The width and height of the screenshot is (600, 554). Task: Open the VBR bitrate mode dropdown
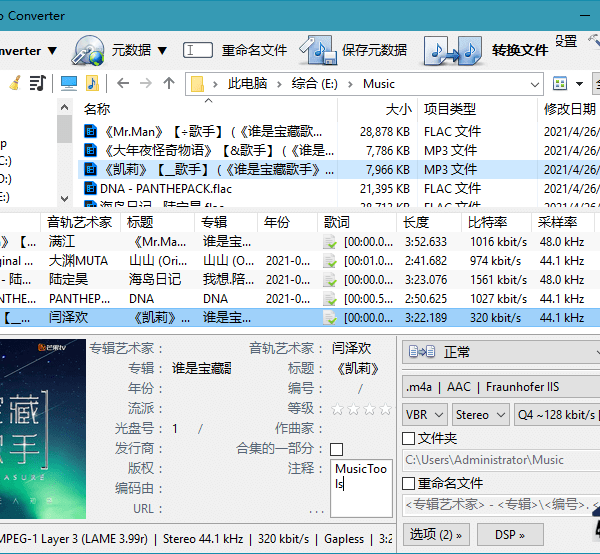[425, 414]
